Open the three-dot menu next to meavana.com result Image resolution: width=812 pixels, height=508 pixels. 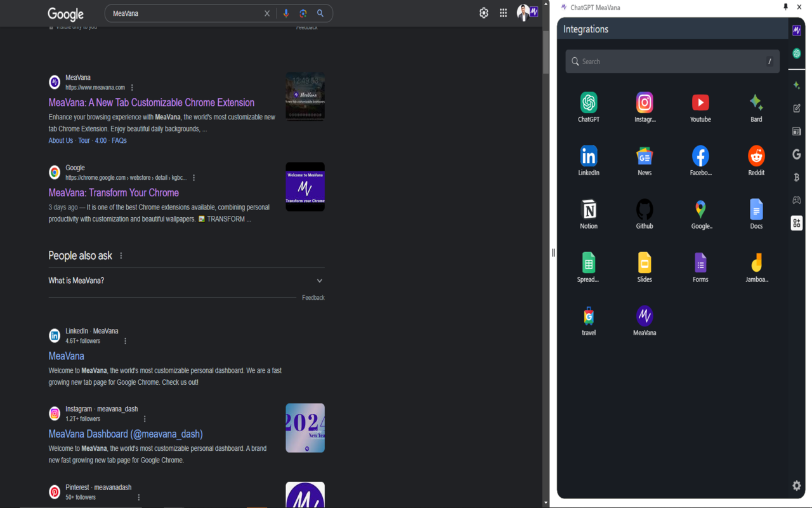point(131,88)
